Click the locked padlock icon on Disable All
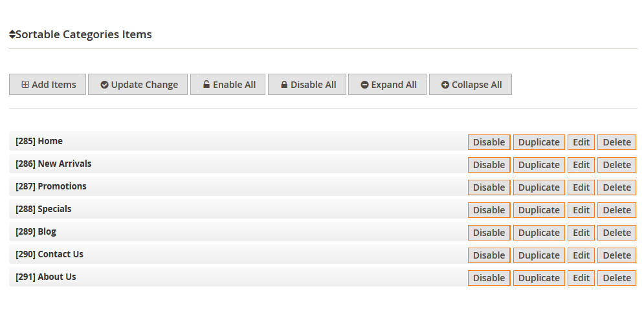The height and width of the screenshot is (309, 644). click(283, 85)
